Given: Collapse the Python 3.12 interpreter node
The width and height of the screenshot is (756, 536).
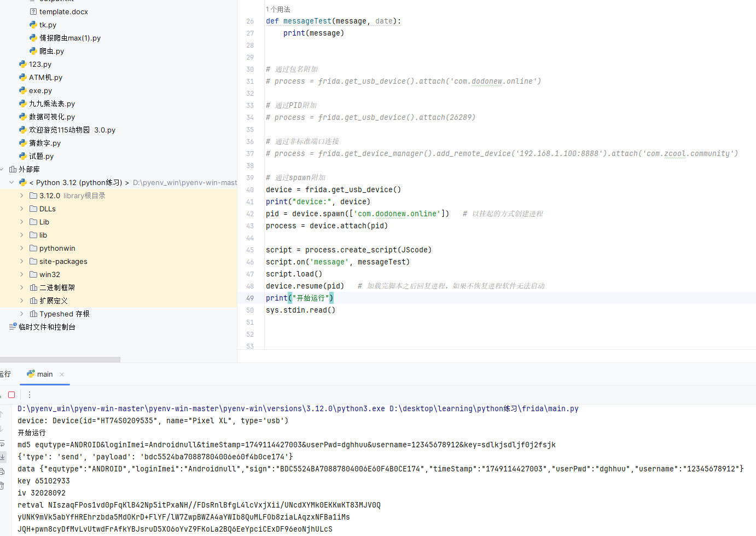Looking at the screenshot, I should click(x=11, y=182).
